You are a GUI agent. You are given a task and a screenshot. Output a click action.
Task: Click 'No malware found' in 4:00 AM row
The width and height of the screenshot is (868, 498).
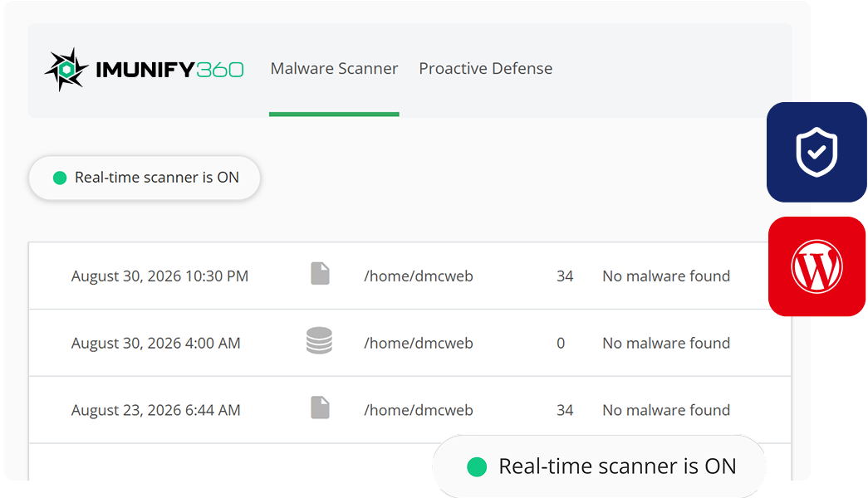click(x=666, y=343)
